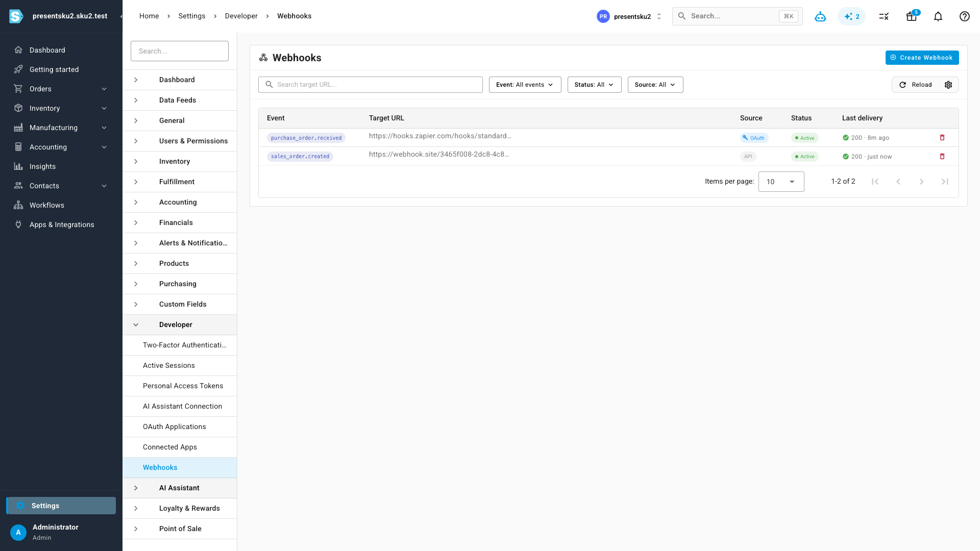
Task: Open Active Sessions settings
Action: point(180,365)
